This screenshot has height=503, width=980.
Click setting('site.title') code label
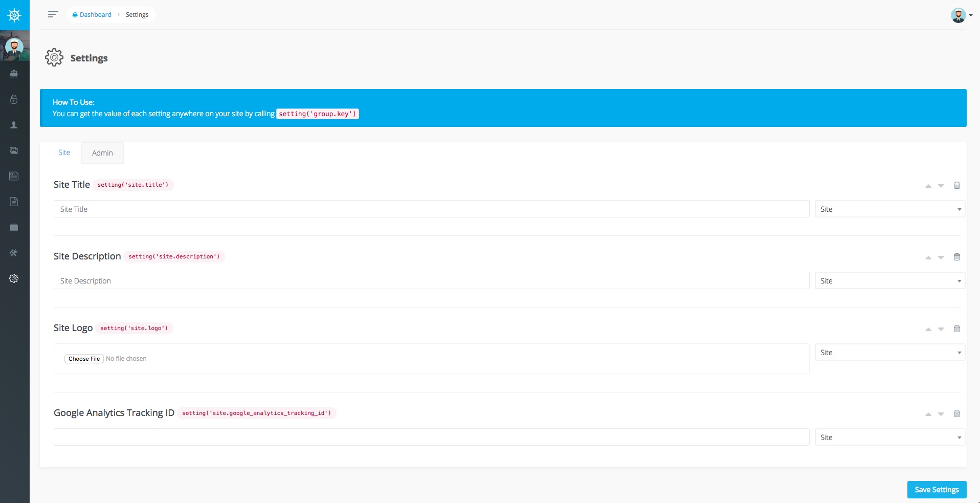click(133, 185)
